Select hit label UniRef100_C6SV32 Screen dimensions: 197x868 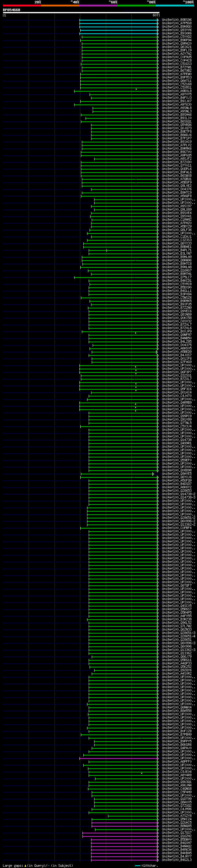[176, 321]
